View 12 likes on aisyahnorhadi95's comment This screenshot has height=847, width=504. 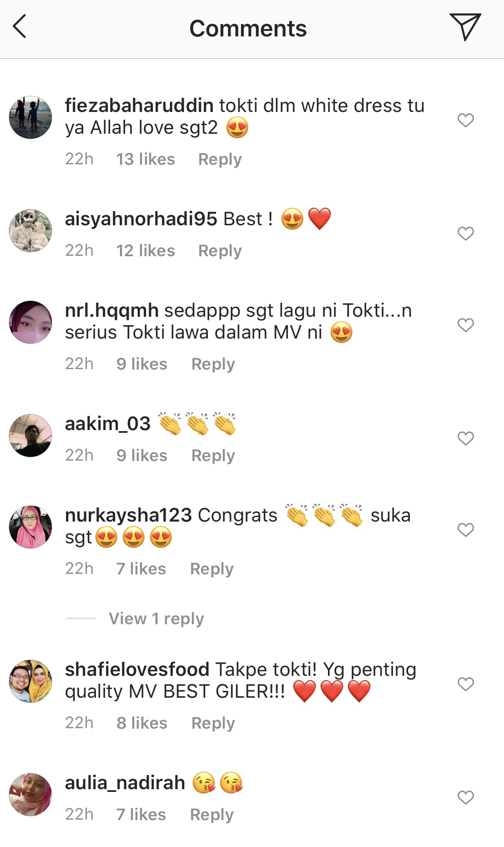click(x=146, y=251)
